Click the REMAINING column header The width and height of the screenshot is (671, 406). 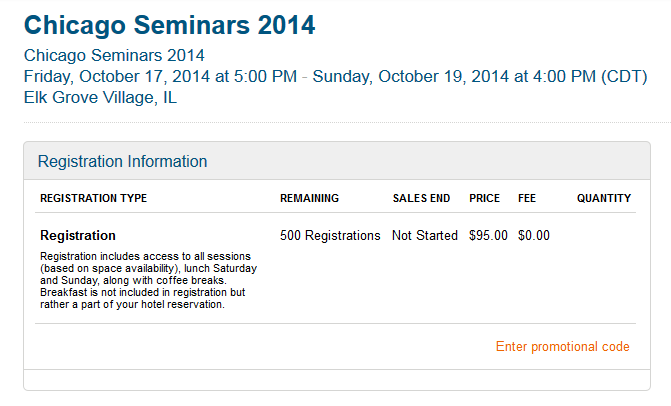pos(309,198)
